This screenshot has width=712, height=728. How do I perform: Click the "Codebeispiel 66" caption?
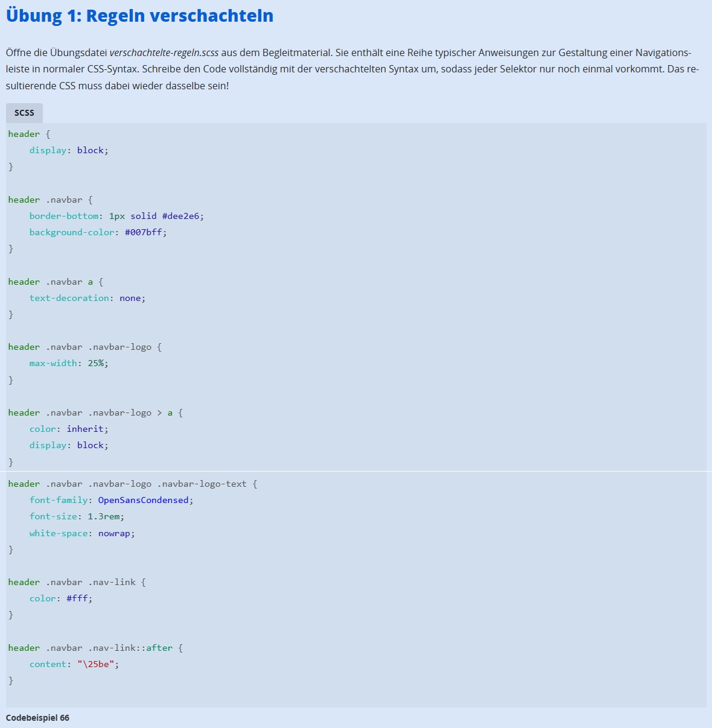point(37,718)
